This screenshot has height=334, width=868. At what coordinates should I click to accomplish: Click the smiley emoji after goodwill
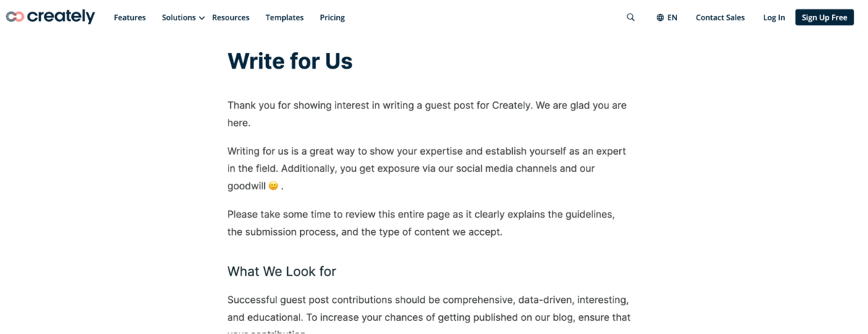pyautogui.click(x=273, y=186)
